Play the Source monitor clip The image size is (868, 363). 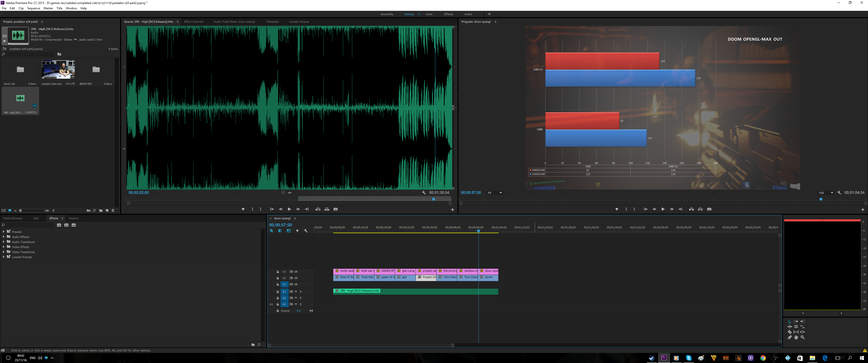click(x=289, y=209)
